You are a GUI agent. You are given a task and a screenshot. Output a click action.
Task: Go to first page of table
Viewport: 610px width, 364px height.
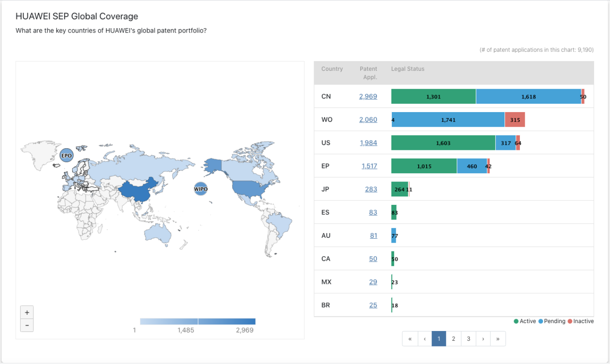point(410,339)
